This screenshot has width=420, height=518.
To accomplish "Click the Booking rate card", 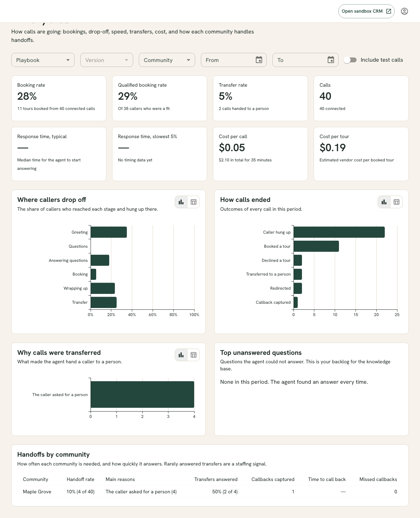I will [59, 98].
